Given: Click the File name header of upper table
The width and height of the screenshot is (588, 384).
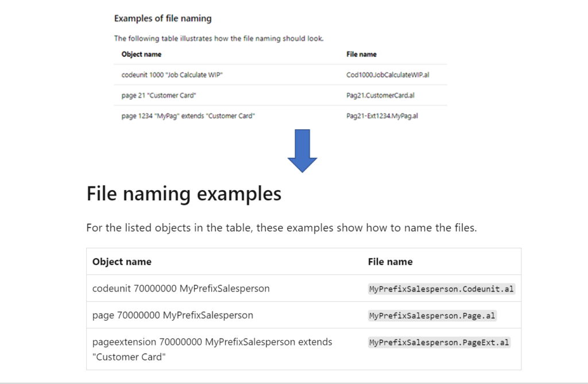Looking at the screenshot, I should pyautogui.click(x=363, y=54).
